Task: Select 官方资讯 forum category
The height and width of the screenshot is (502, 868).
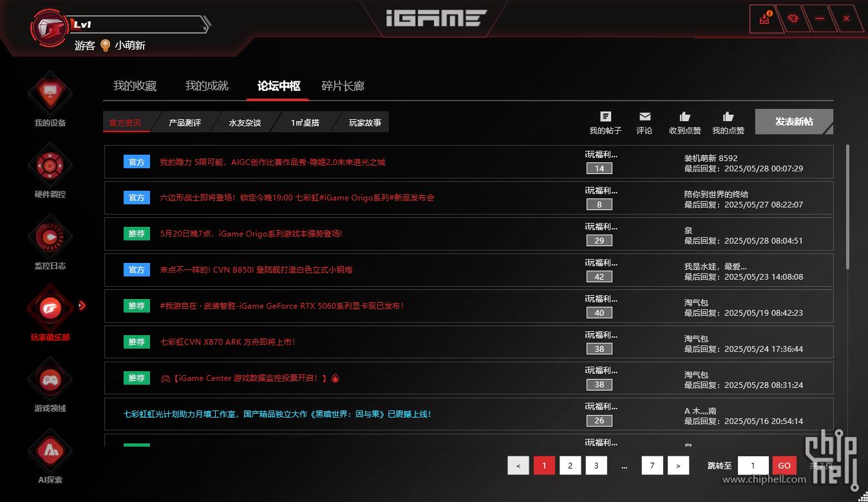Action: (x=125, y=122)
